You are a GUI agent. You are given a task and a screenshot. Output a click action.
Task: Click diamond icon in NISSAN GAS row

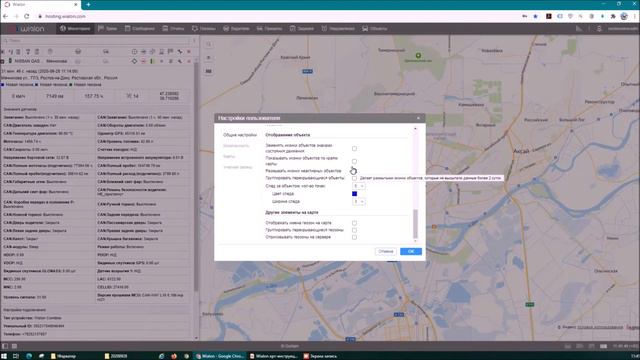tap(134, 61)
